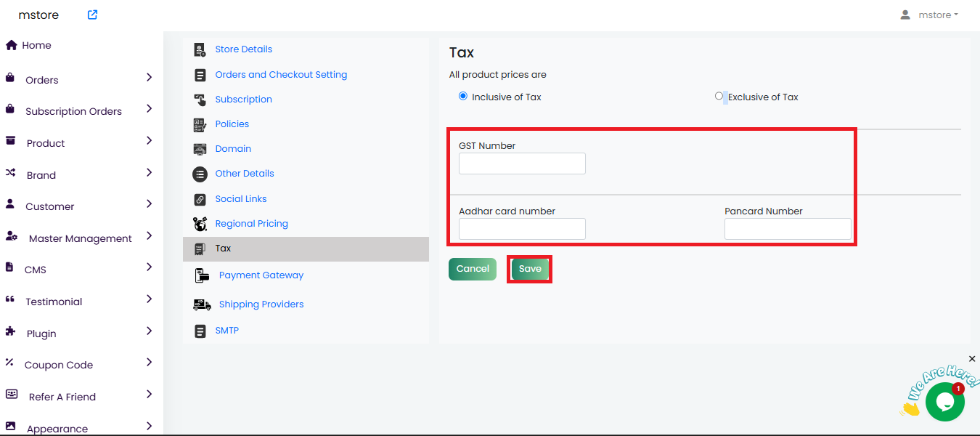Open the mstore user account dropdown
This screenshot has height=436, width=980.
tap(929, 15)
